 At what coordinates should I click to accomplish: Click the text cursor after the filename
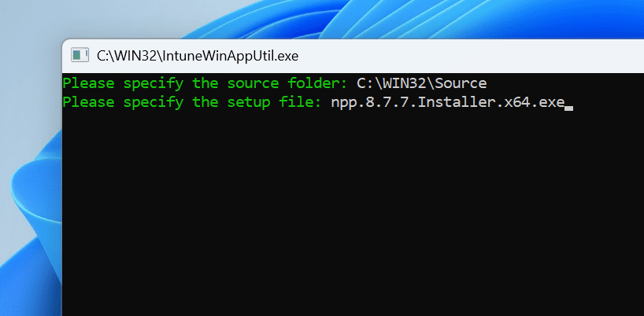[x=569, y=107]
